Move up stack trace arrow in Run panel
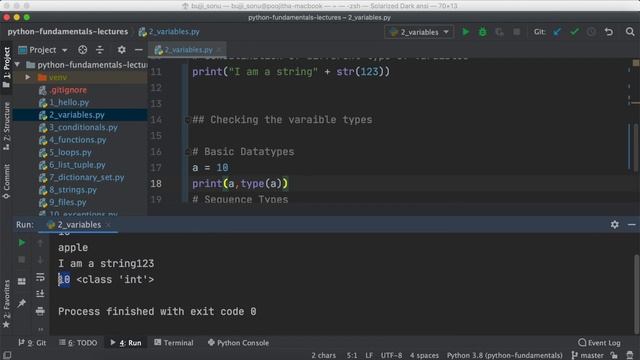 pos(40,243)
